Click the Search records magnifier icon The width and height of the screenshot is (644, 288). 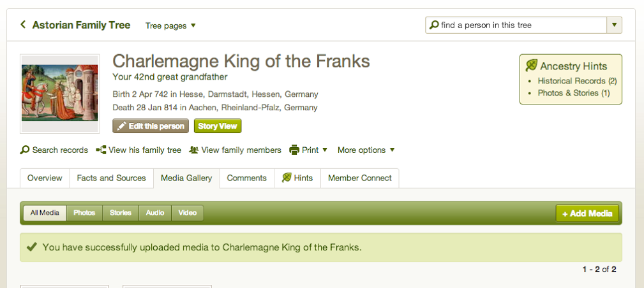(x=25, y=150)
